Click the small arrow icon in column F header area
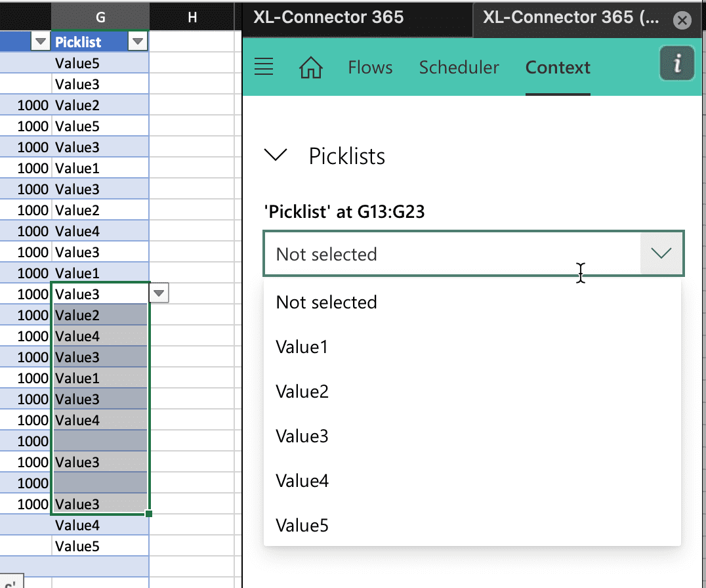Screen dimensions: 706x588 pos(41,41)
